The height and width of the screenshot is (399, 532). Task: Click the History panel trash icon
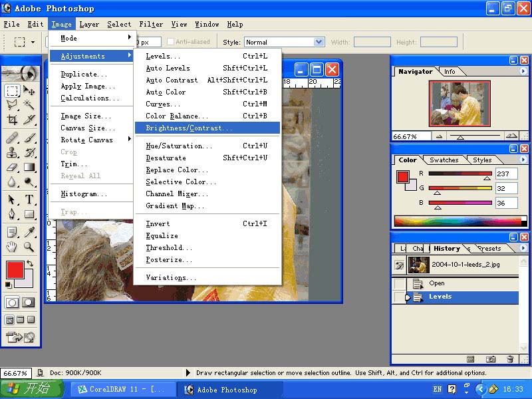[x=510, y=359]
